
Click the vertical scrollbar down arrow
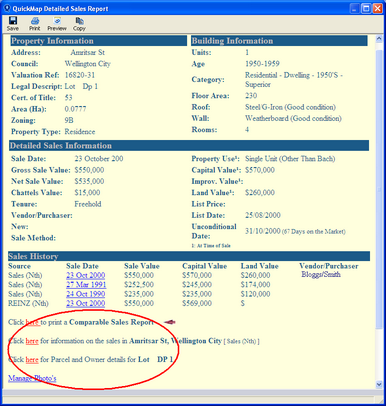click(x=379, y=384)
